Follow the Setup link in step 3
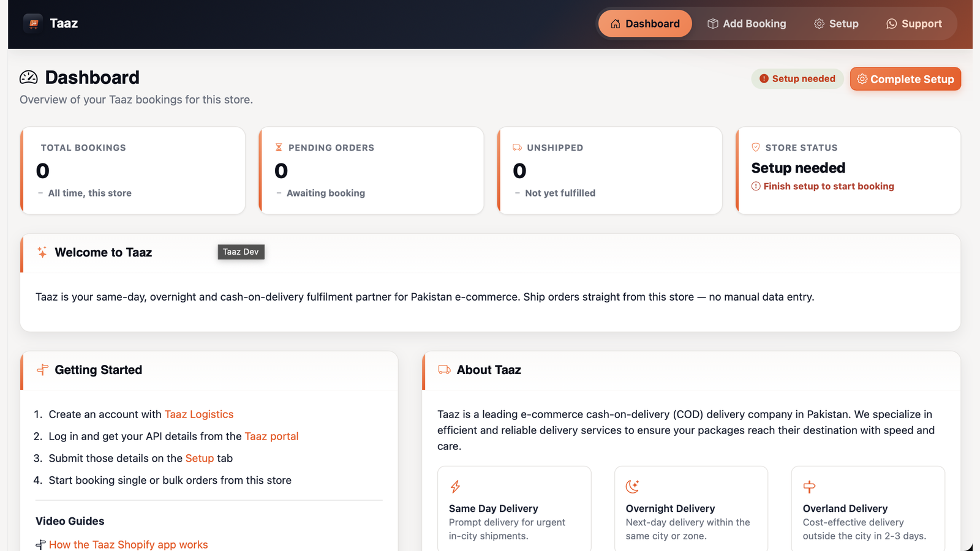The height and width of the screenshot is (551, 980). pos(200,459)
